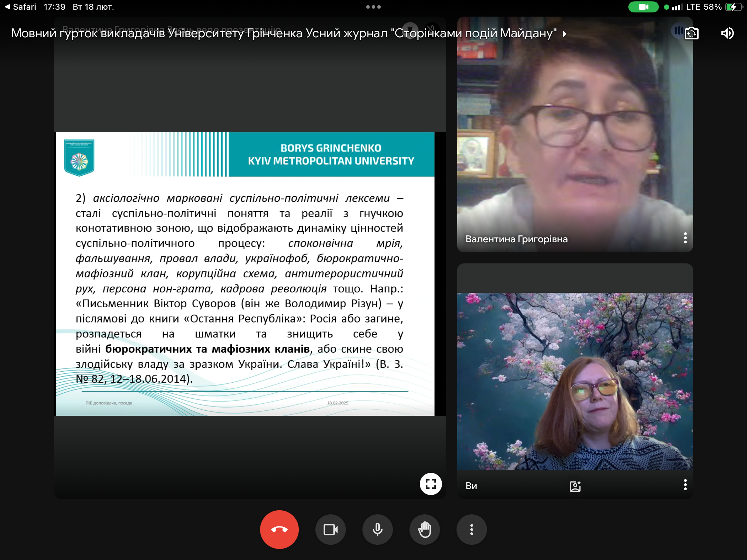Open three-dot menu on Валентина Григорівна tile
747x560 pixels.
(685, 238)
